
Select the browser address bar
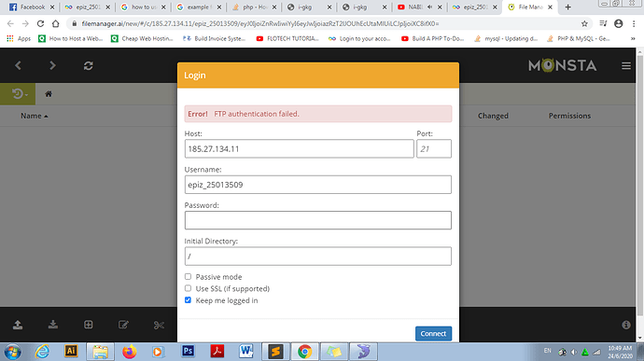[329, 24]
